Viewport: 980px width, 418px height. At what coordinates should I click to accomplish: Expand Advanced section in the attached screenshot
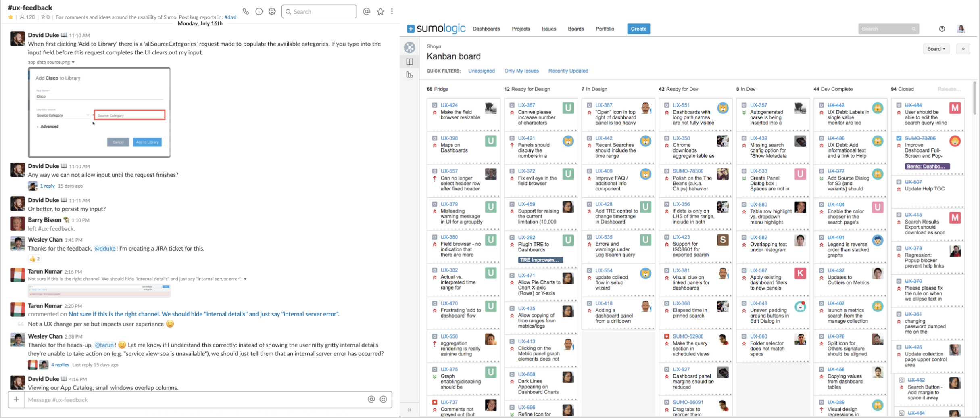point(48,127)
